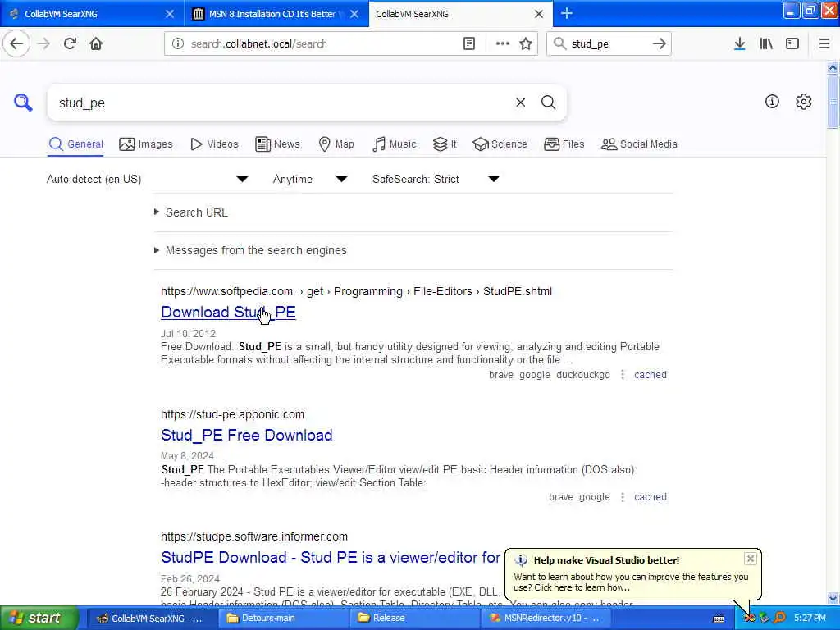Image resolution: width=840 pixels, height=630 pixels.
Task: Switch to the Science search category
Action: [500, 144]
